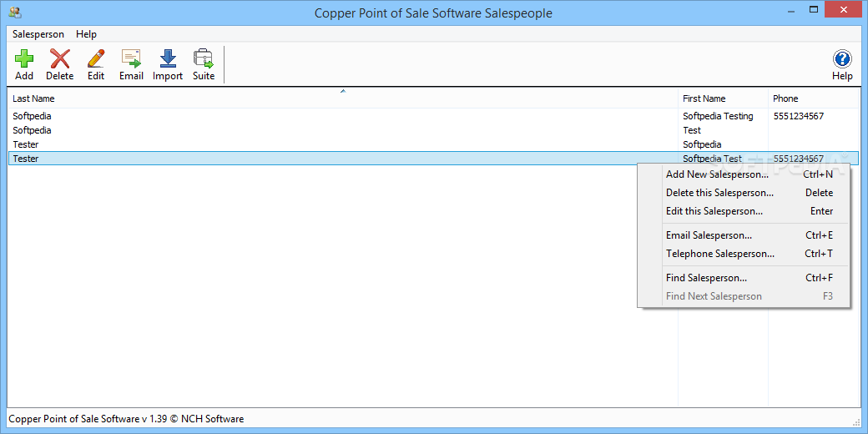
Task: Sort by the First Name column header
Action: (x=723, y=98)
